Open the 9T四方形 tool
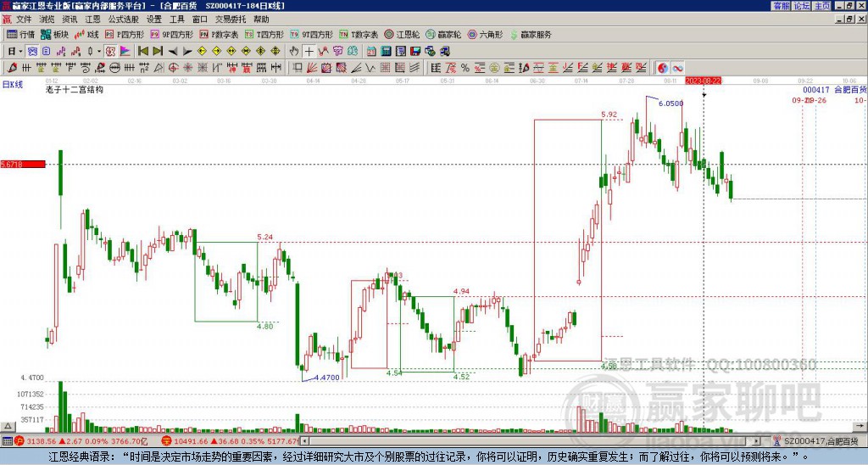Image resolution: width=868 pixels, height=465 pixels. coord(311,34)
